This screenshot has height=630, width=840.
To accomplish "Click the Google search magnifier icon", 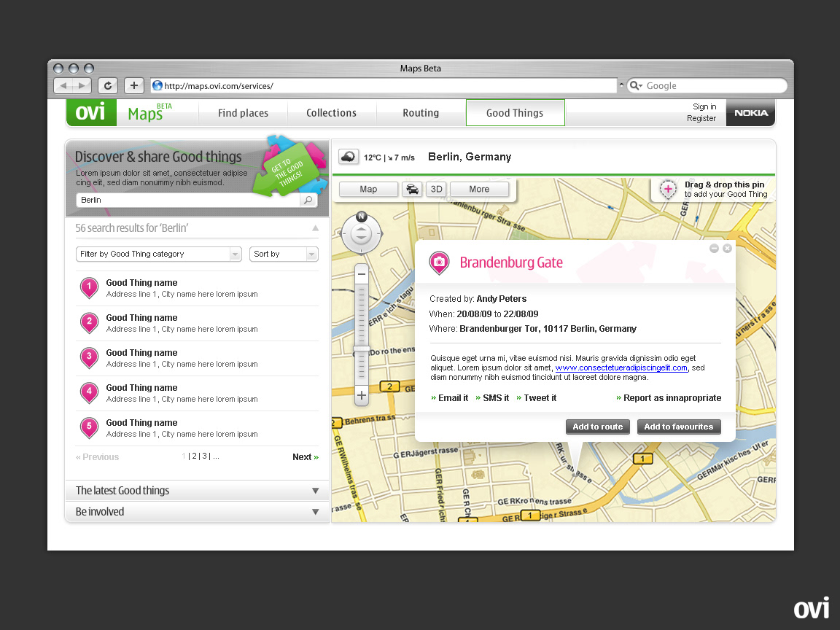I will [x=634, y=86].
